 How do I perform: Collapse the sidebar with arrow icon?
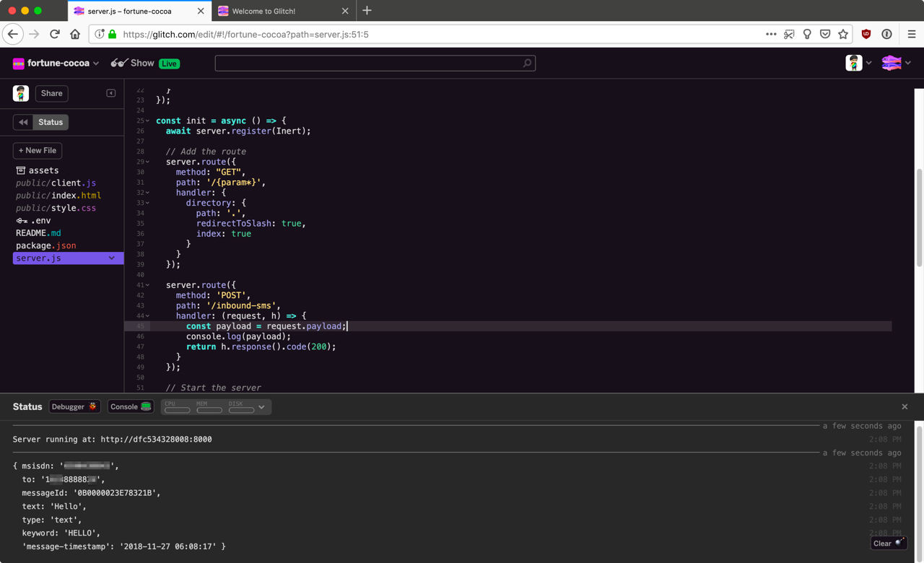pyautogui.click(x=111, y=93)
